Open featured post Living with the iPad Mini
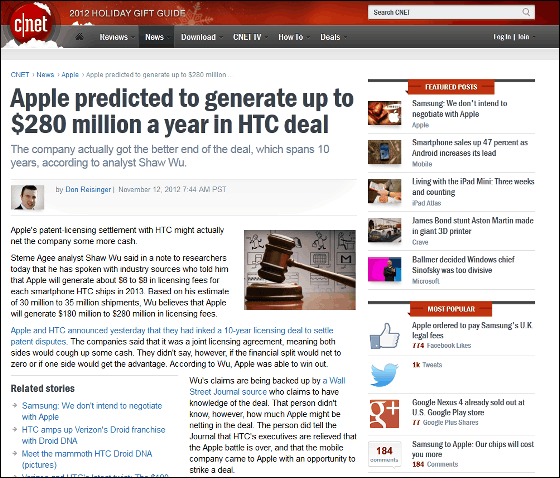560x478 pixels. click(x=473, y=186)
